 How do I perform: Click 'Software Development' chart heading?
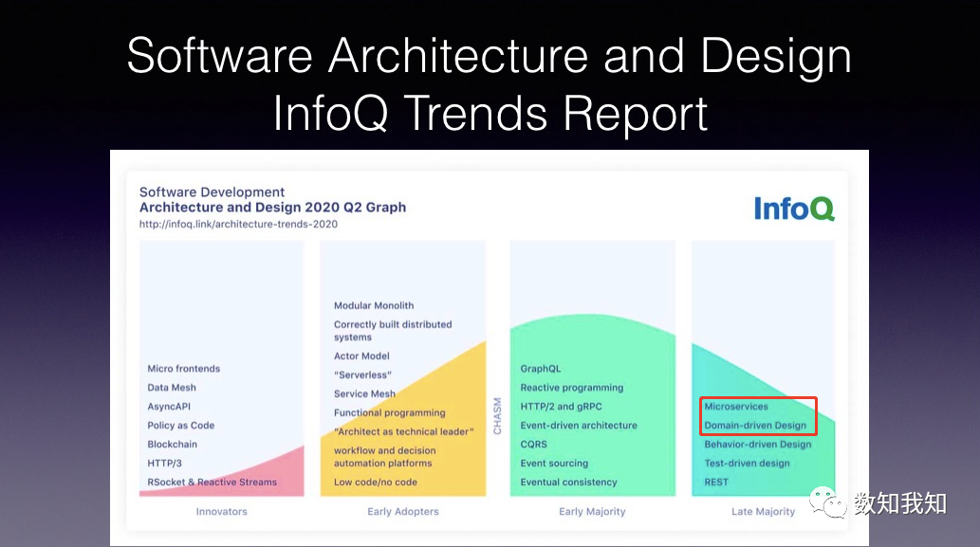(x=212, y=192)
